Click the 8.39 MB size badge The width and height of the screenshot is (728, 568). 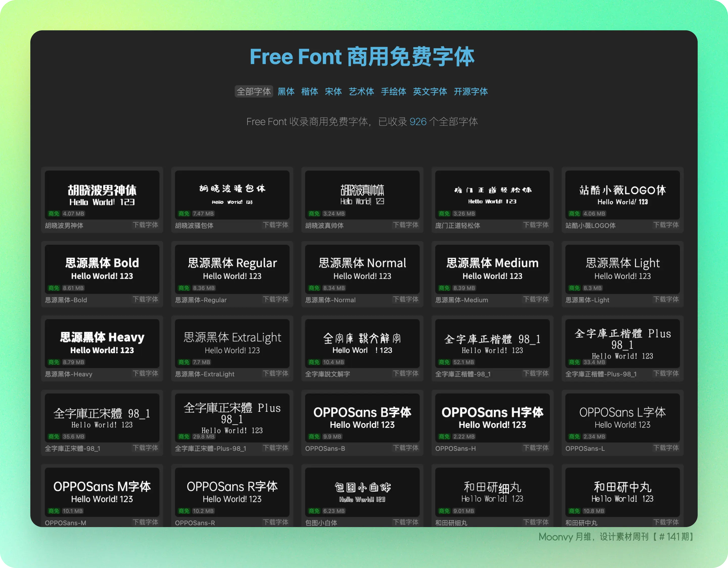tap(464, 288)
